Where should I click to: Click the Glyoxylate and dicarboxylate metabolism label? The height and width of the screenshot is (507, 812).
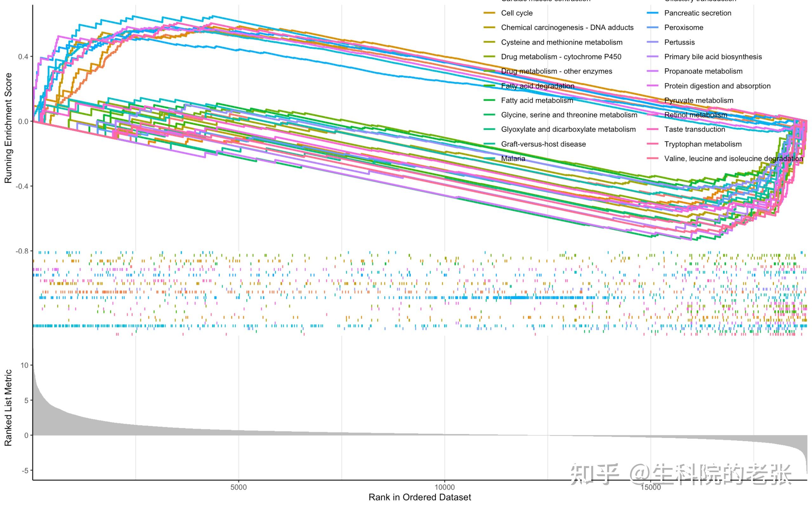(x=568, y=129)
